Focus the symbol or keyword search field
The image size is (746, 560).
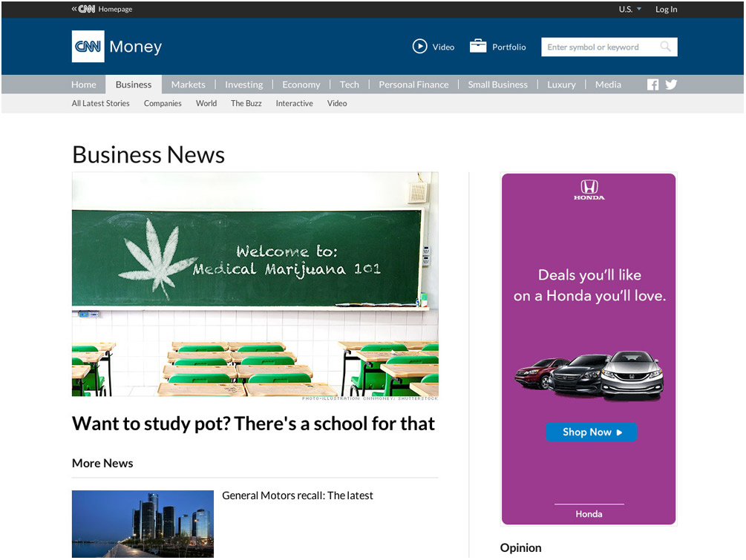(x=600, y=47)
